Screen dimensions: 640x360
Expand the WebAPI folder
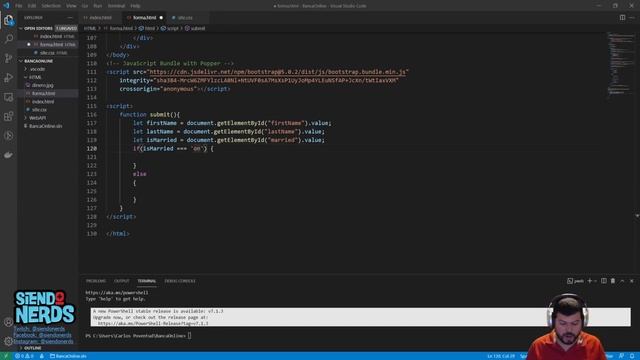tap(38, 118)
